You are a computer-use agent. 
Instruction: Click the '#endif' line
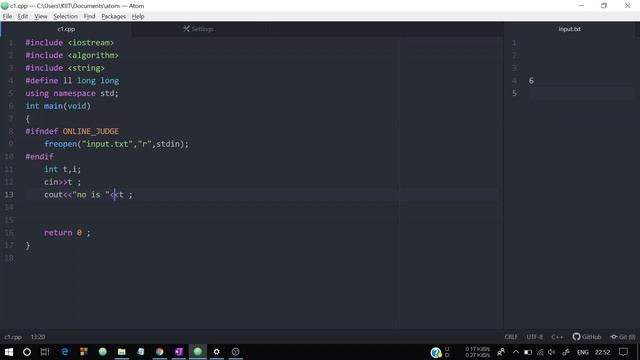point(39,157)
